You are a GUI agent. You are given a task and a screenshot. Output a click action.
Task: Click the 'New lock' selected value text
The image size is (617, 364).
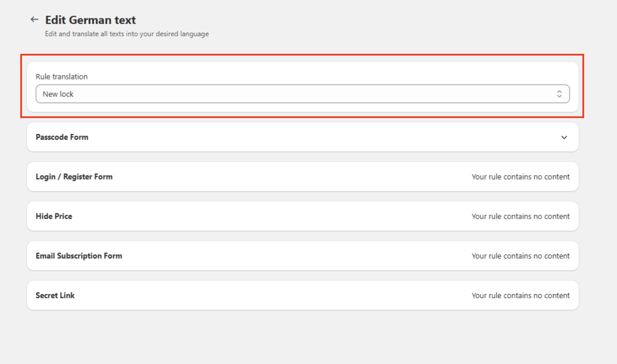click(58, 94)
